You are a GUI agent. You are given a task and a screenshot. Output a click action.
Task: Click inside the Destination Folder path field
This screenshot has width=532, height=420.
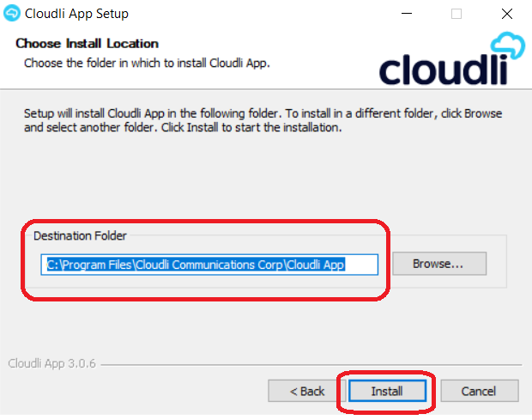point(209,265)
